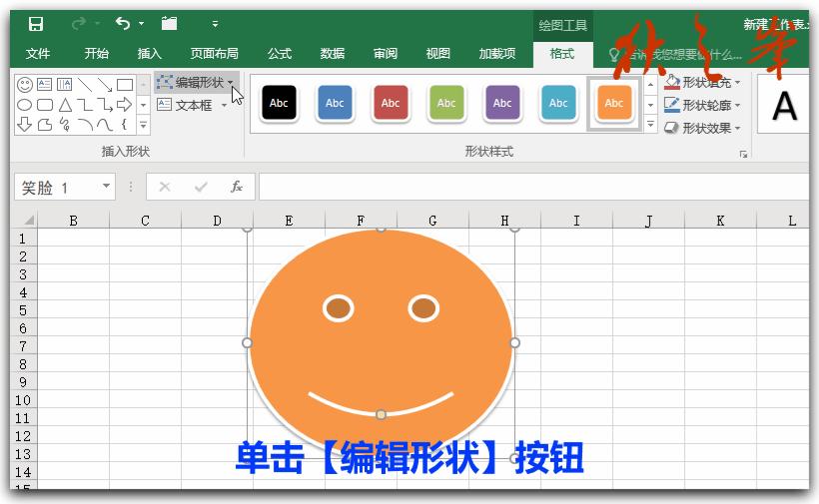Move down one row in shapes gallery
The image size is (819, 504).
tap(143, 105)
